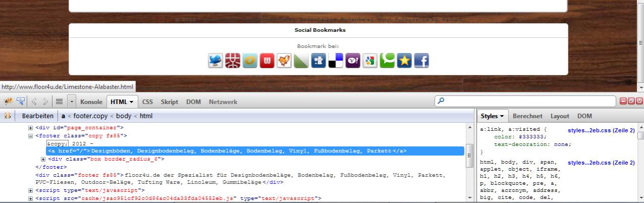
Task: Bookmark the page with Facebook icon
Action: (421, 61)
